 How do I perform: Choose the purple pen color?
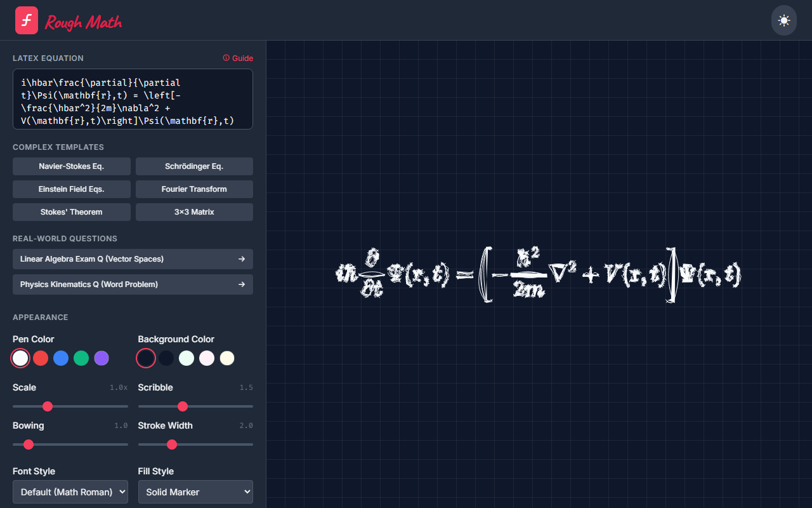click(101, 358)
